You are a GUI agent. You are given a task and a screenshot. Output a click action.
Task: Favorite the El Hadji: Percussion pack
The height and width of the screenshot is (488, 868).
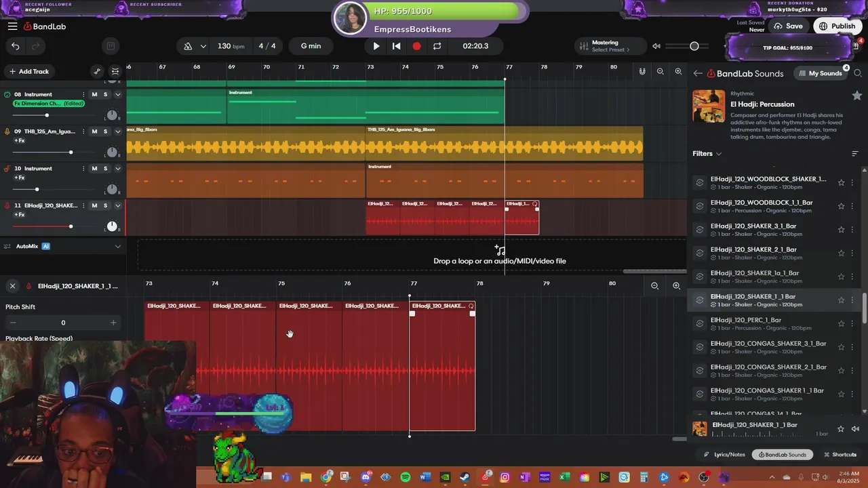pyautogui.click(x=857, y=96)
